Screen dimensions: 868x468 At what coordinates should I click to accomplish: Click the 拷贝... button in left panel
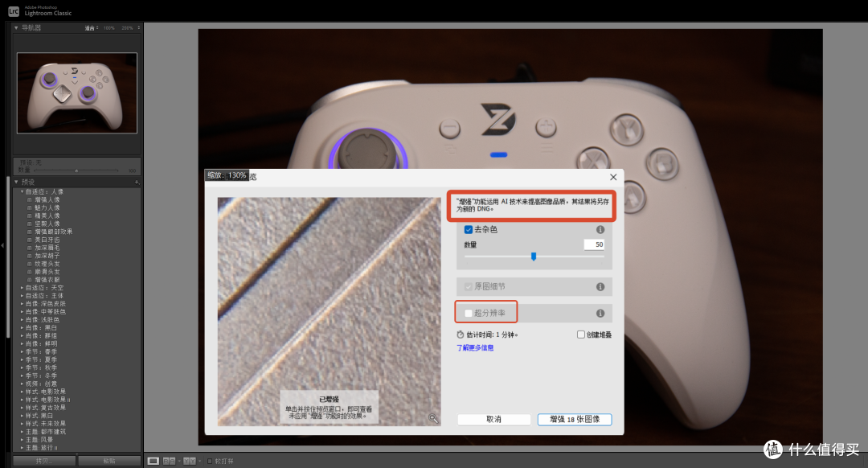(x=44, y=461)
